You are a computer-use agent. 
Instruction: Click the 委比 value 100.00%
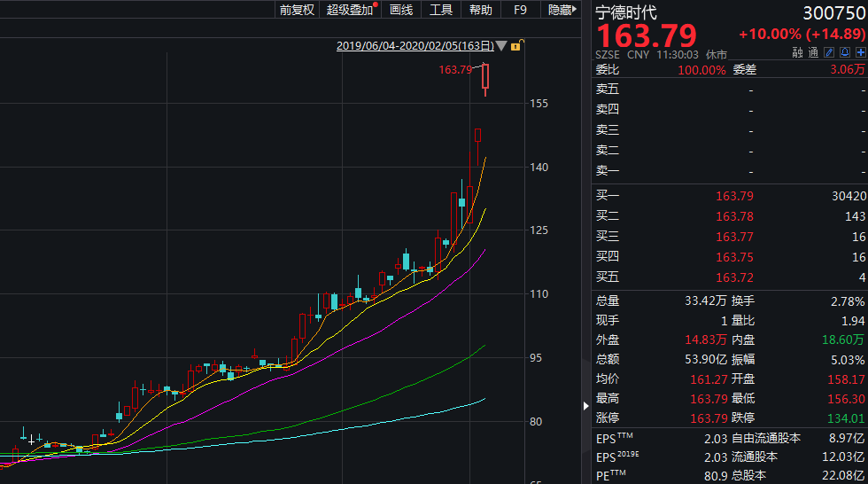point(701,70)
